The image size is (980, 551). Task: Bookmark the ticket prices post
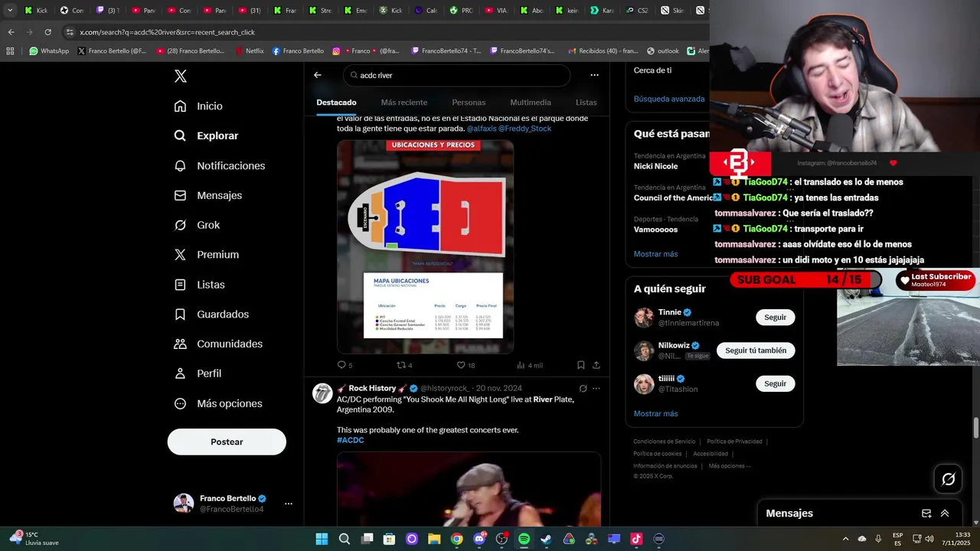(581, 365)
